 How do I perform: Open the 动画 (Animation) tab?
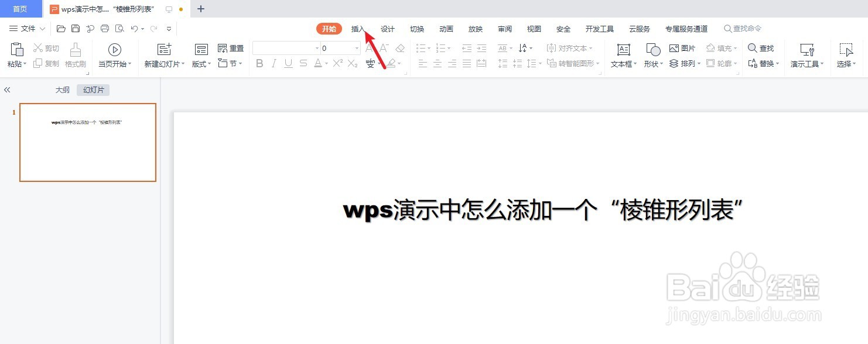(x=446, y=29)
